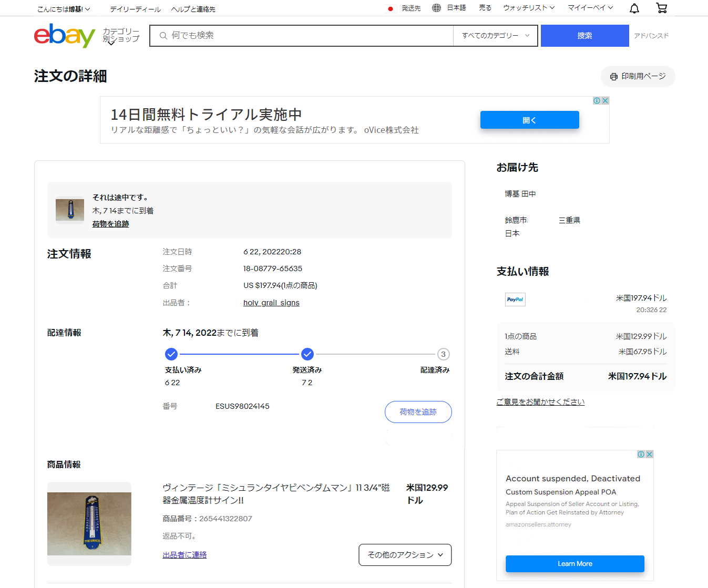Open seller holy_grail_signs link
708x588 pixels.
click(271, 303)
